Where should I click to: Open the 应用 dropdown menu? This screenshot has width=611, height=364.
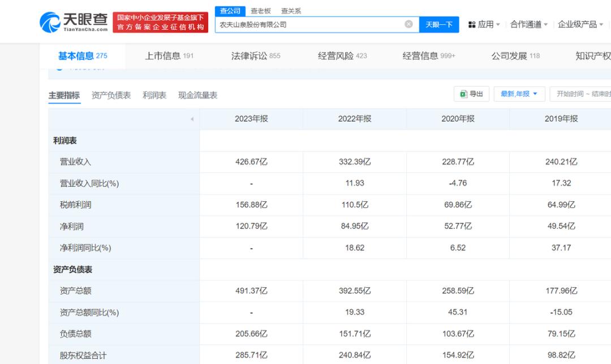coord(489,24)
